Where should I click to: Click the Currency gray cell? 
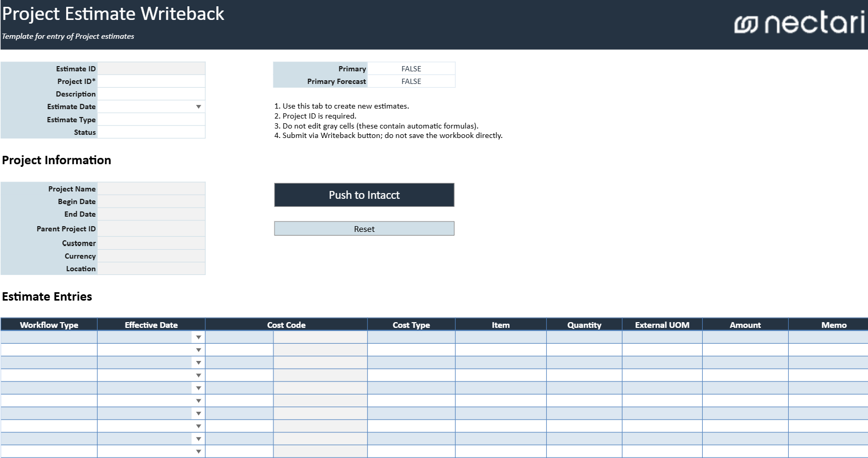coord(151,256)
